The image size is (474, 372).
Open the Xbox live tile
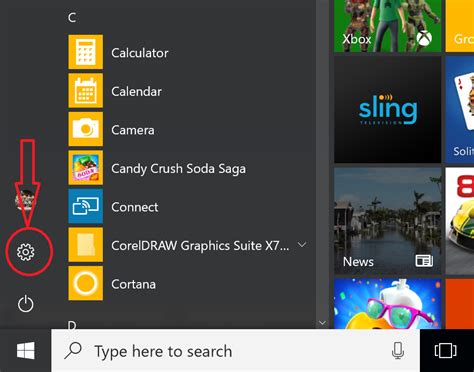tap(388, 26)
